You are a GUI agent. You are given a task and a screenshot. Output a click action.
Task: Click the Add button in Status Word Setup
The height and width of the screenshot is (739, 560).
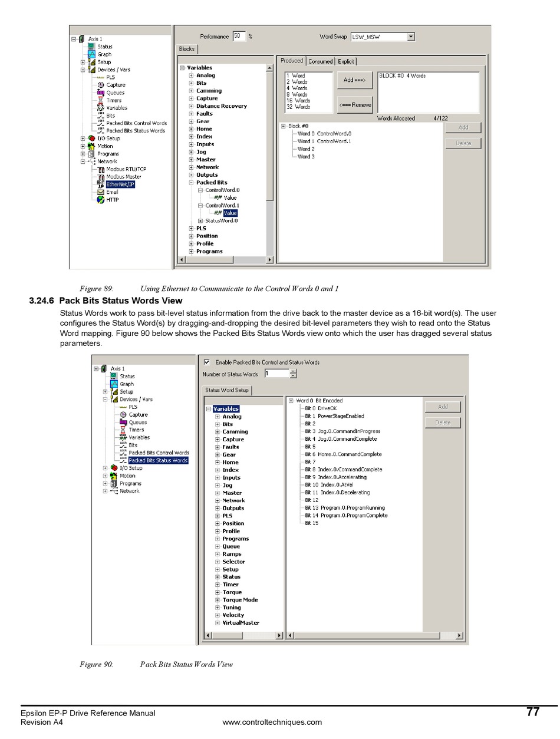coord(443,407)
